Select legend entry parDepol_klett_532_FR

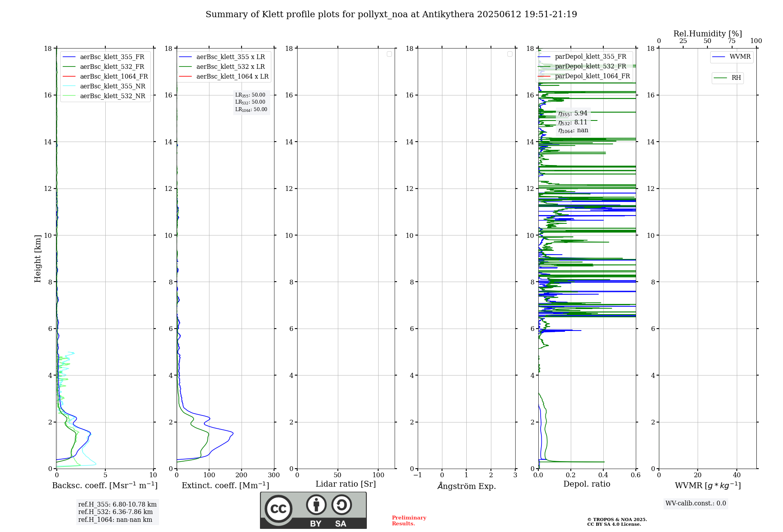(583, 66)
